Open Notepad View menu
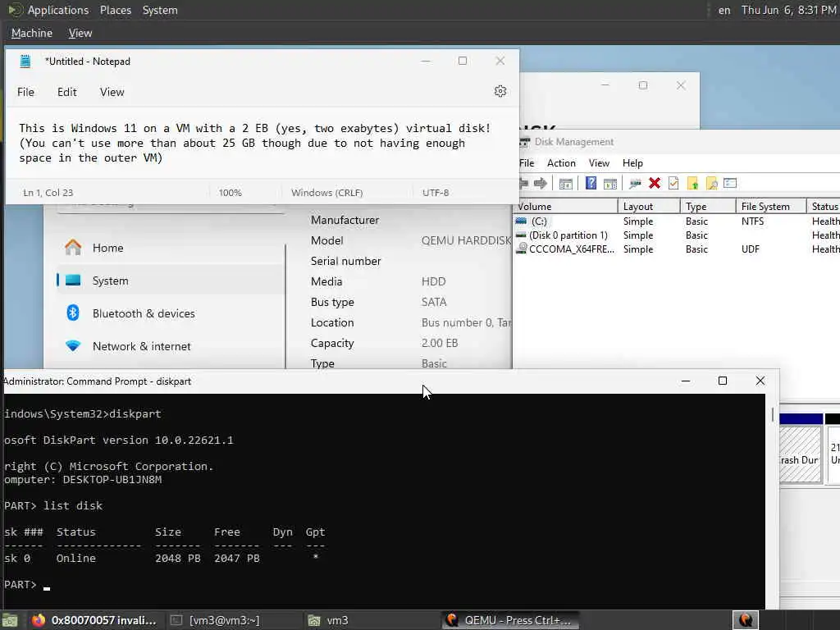The image size is (840, 630). pos(112,92)
